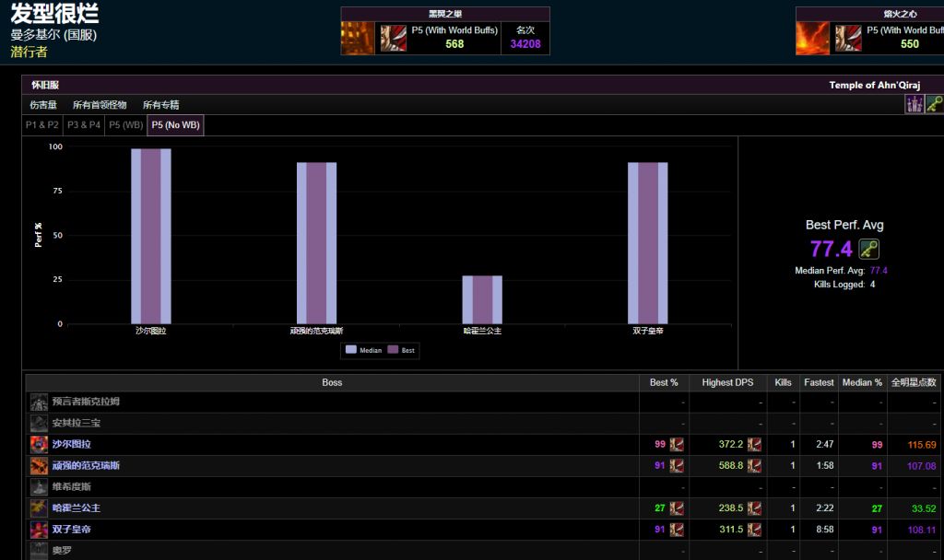Open the 所有专精 spec filter dropdown
Screen dimensions: 944x560
click(161, 105)
